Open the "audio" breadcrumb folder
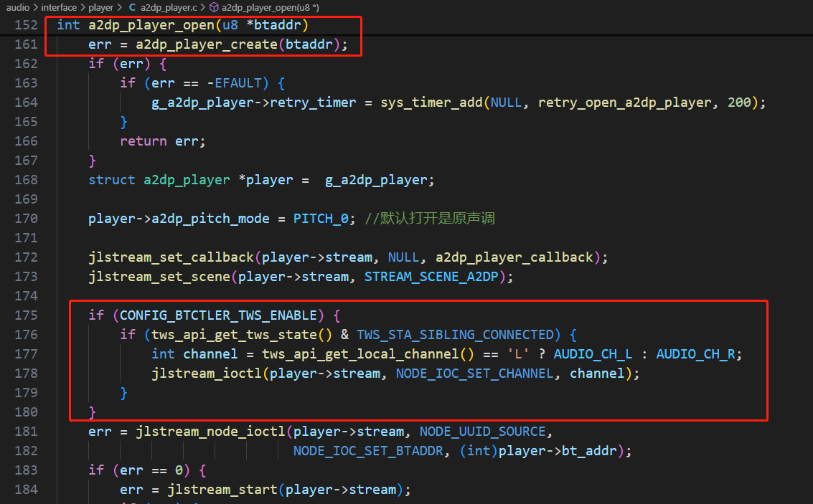 18,8
